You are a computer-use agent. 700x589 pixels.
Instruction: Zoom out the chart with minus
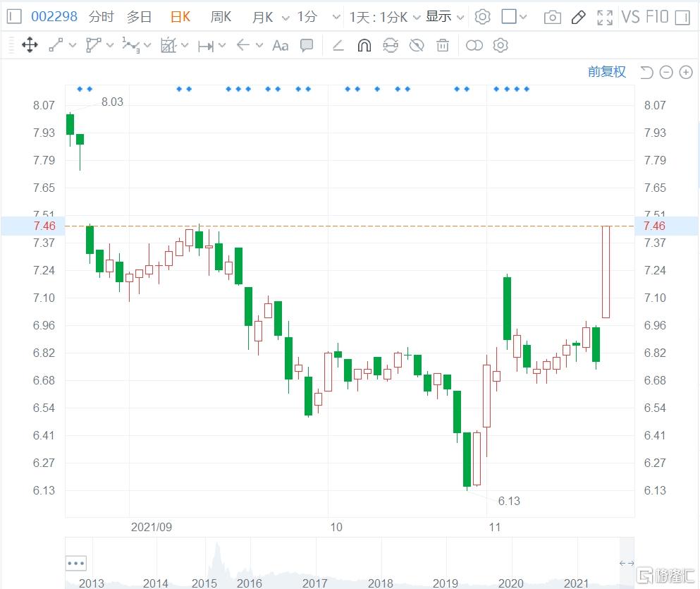tap(666, 72)
